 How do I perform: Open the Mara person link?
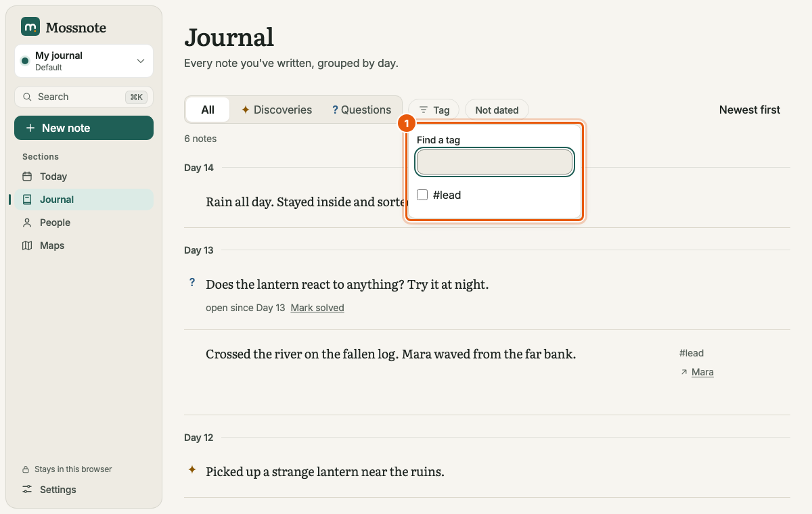(702, 372)
